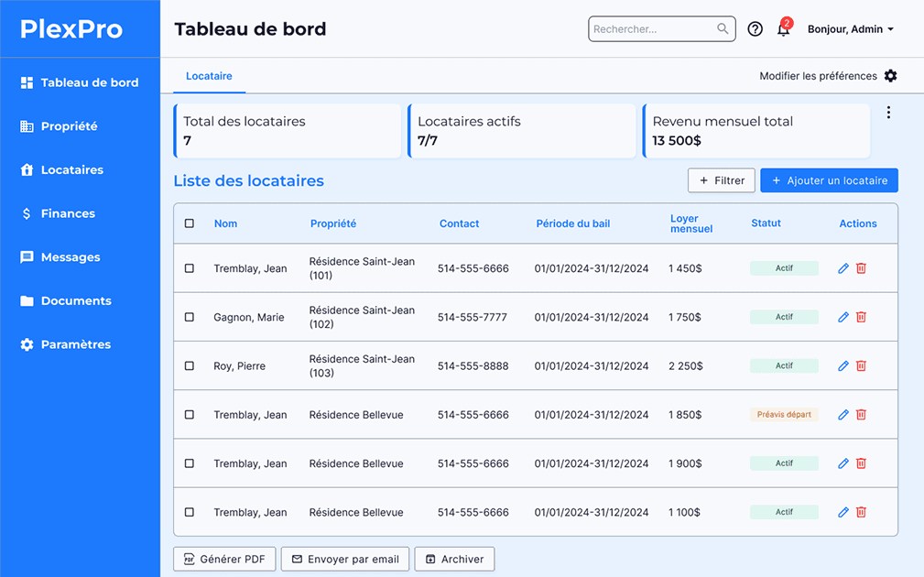Open the notifications bell
This screenshot has height=577, width=924.
point(783,29)
